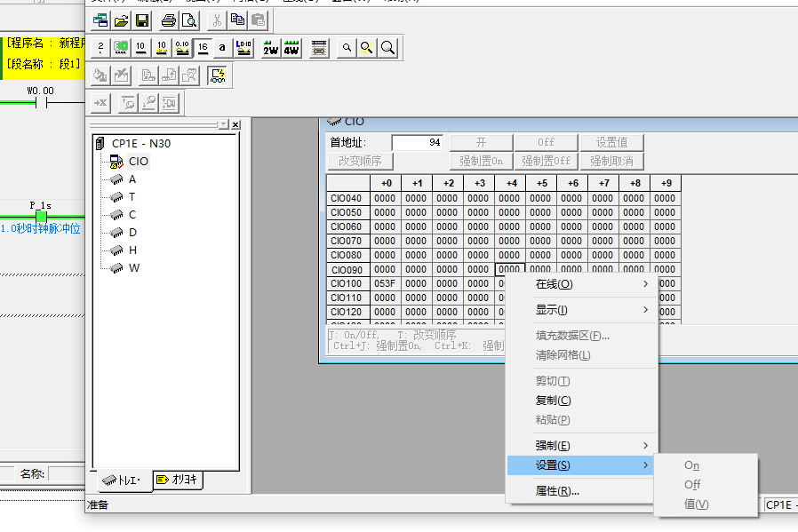Toggle the online monitor lightning icon
The image size is (798, 532).
pos(217,75)
